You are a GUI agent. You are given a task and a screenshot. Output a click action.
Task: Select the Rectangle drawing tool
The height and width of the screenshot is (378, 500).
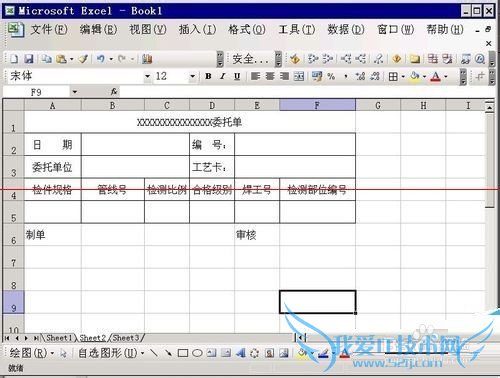tap(183, 353)
